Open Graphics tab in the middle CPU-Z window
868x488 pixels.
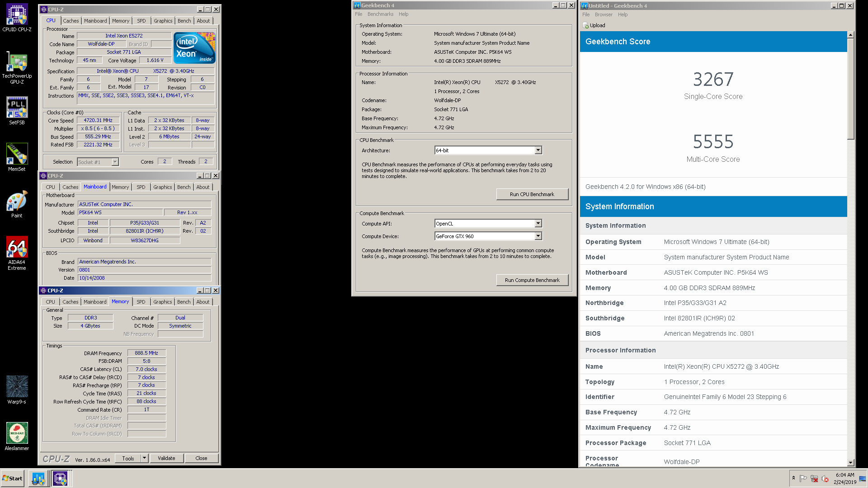(x=163, y=187)
